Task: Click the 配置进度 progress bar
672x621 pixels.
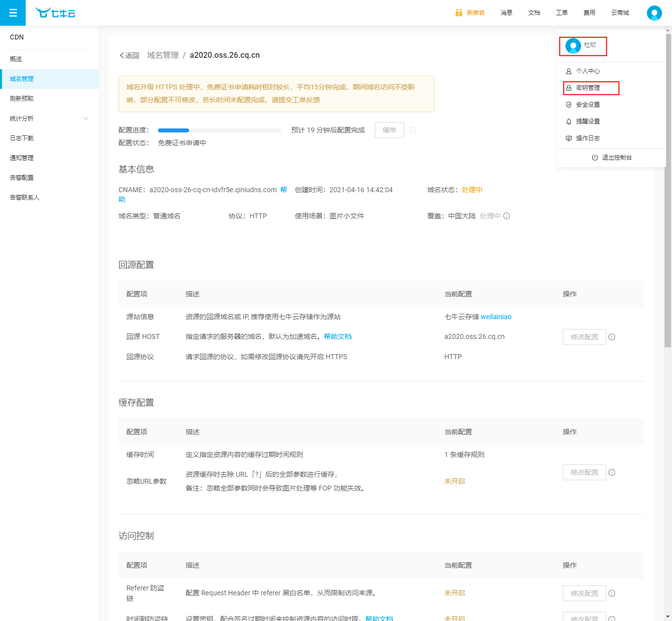Action: click(x=219, y=130)
